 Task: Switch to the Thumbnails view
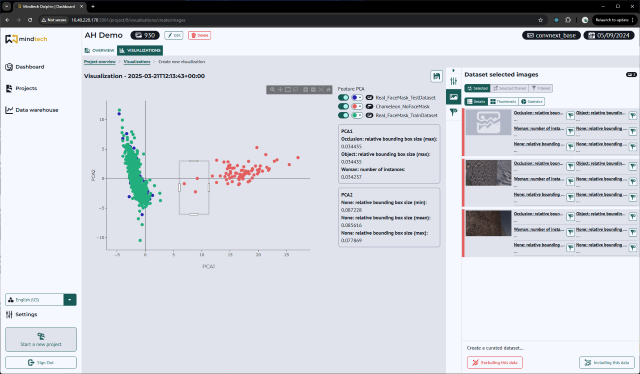[x=503, y=101]
